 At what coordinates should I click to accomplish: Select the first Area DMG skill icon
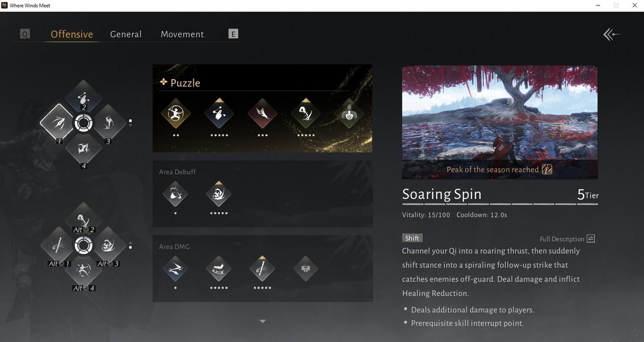click(176, 269)
